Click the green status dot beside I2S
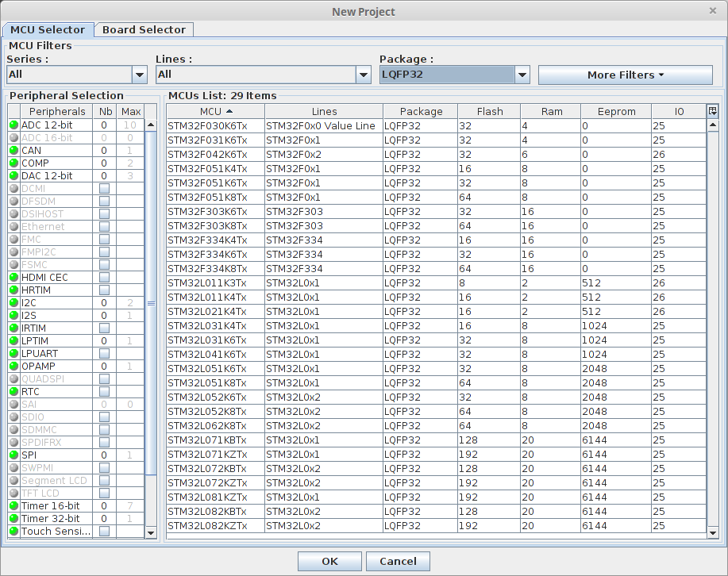Screen dimensions: 728x576 pyautogui.click(x=14, y=315)
